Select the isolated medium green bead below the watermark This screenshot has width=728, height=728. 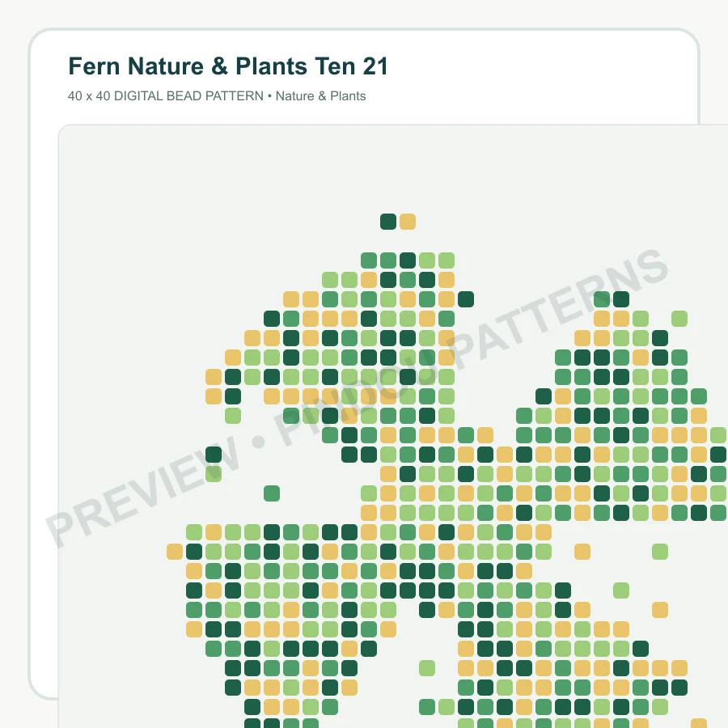[272, 493]
